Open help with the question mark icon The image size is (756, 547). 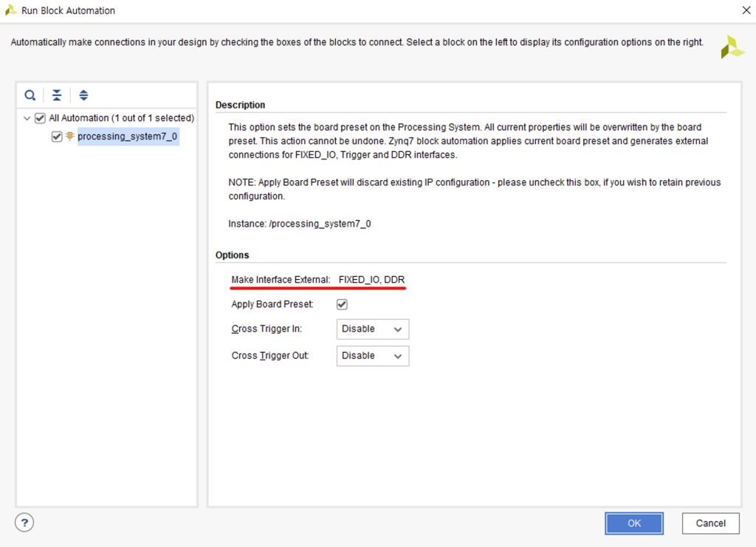pos(24,523)
